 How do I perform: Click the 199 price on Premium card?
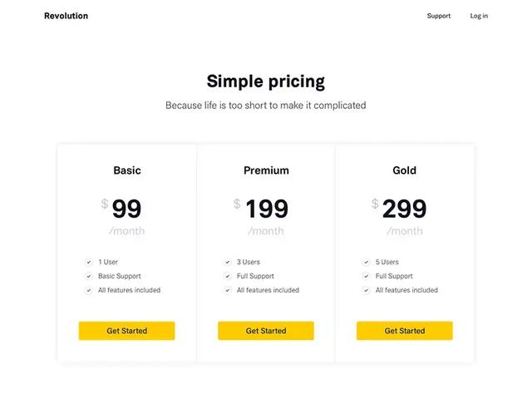click(267, 209)
